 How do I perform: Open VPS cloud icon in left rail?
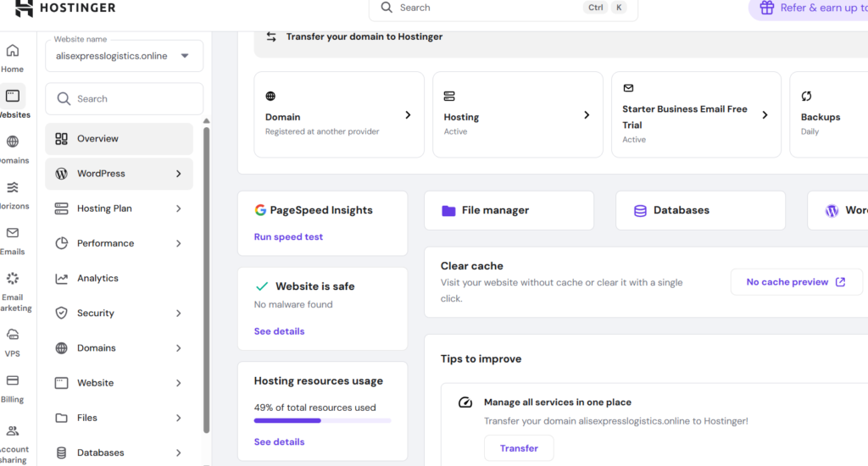point(12,335)
